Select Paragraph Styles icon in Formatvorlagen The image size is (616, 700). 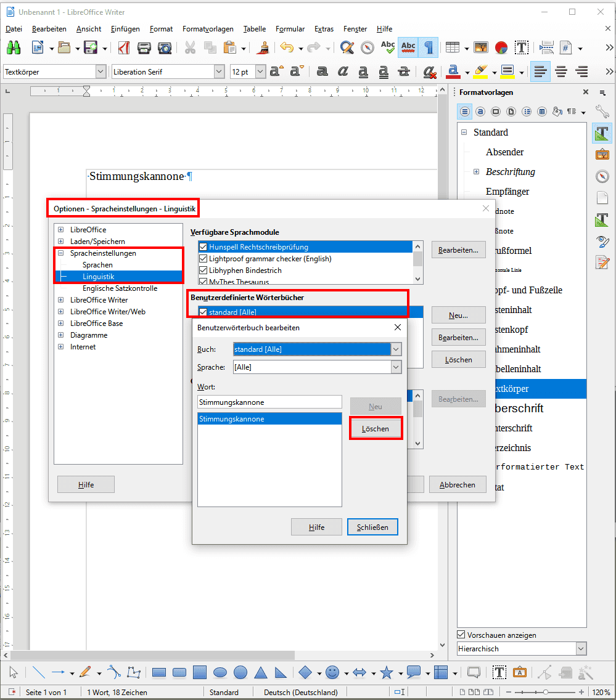pos(465,112)
